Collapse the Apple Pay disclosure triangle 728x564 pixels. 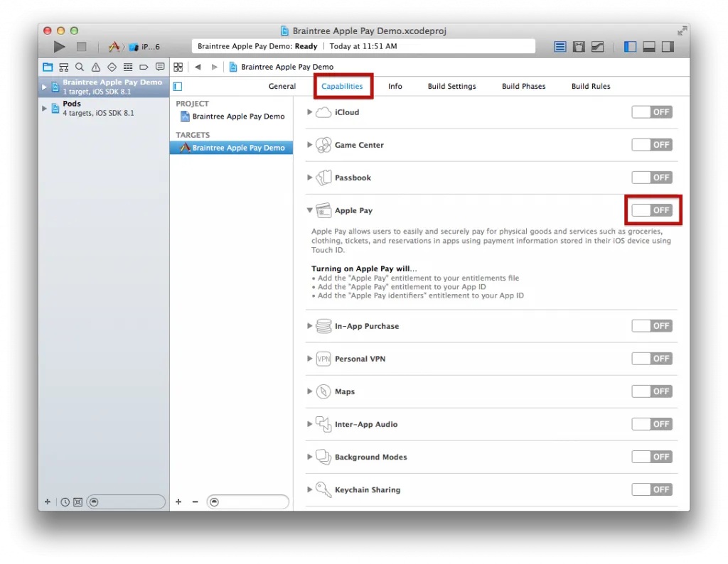[x=309, y=210]
